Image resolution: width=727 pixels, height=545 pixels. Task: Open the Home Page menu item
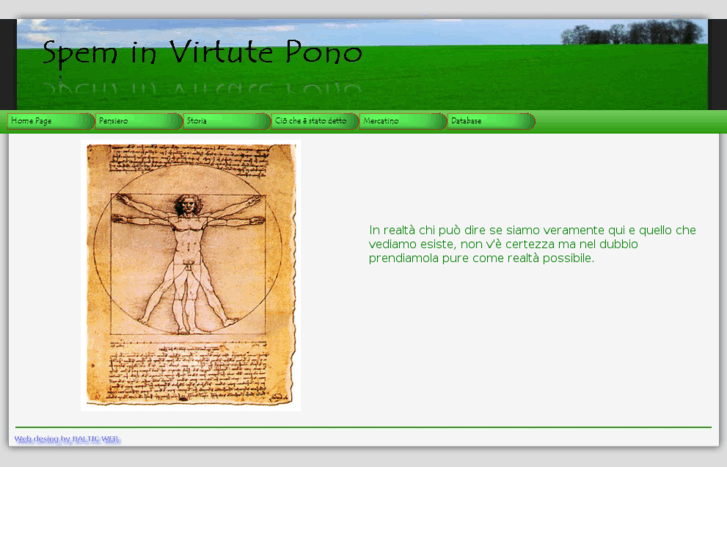coord(51,122)
